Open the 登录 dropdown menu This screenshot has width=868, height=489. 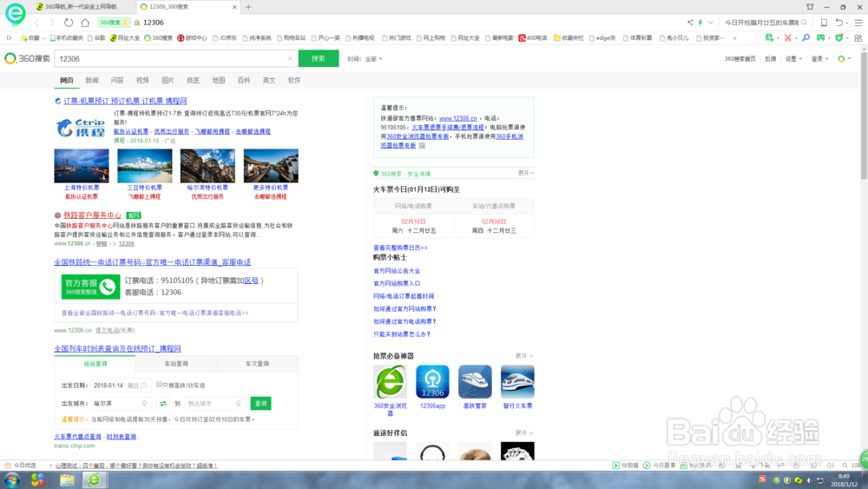pyautogui.click(x=820, y=59)
